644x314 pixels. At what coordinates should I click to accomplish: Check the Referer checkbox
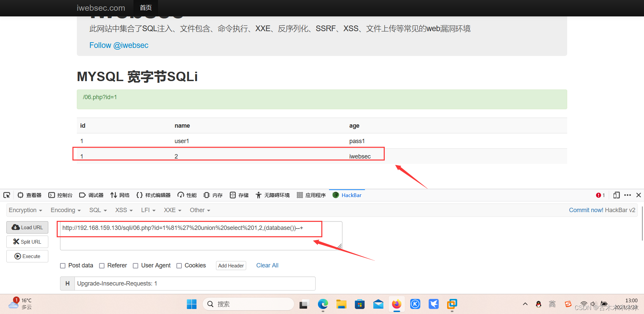point(102,265)
